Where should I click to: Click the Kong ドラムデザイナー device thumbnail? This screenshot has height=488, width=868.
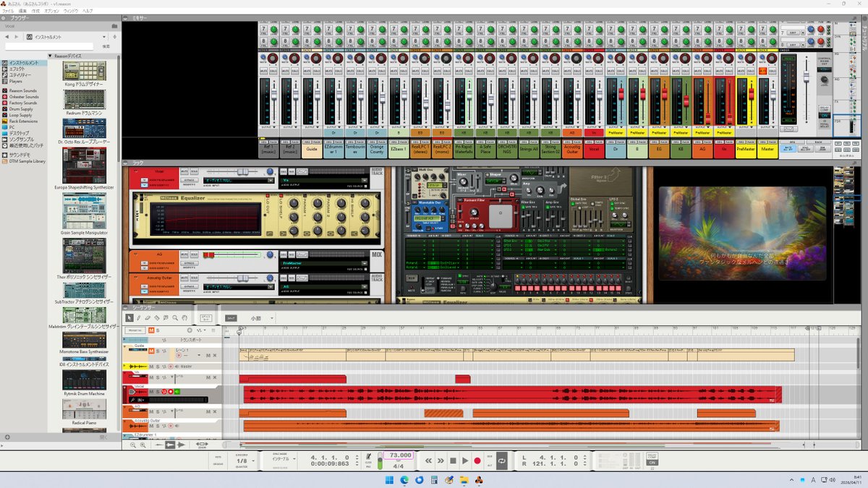pyautogui.click(x=84, y=71)
